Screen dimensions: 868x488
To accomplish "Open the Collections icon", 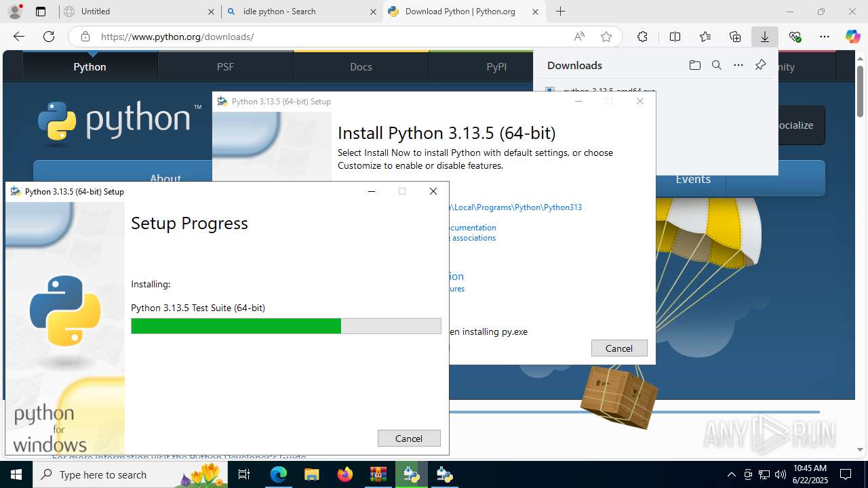I will tap(735, 37).
